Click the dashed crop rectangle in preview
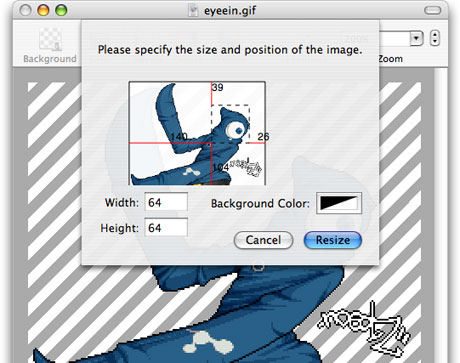 coord(230,124)
